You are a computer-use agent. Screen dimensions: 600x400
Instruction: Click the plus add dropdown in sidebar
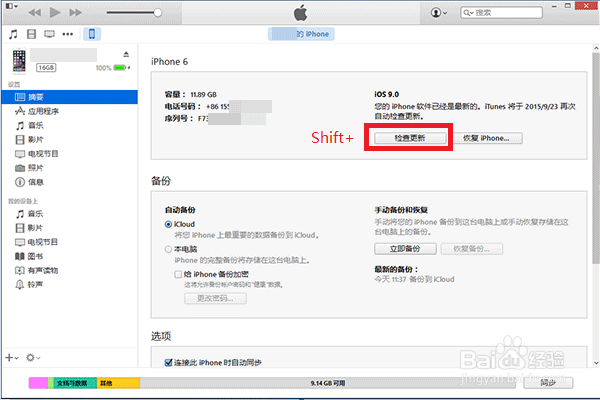point(12,358)
